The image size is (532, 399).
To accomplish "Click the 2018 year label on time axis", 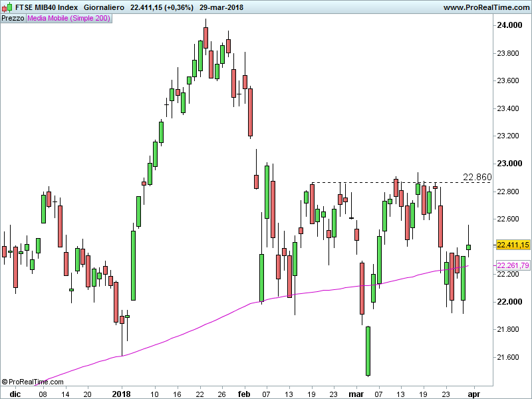I will [x=122, y=394].
